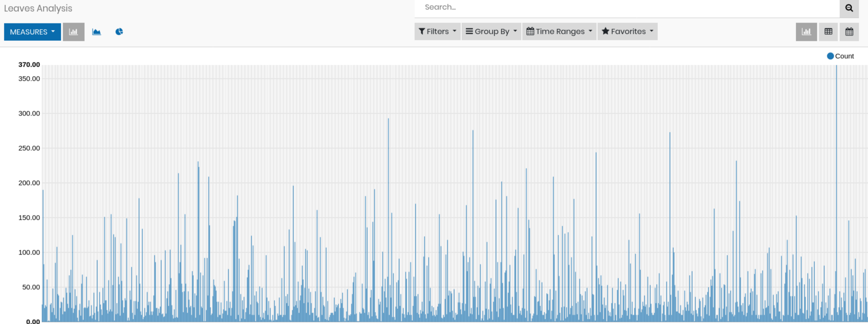This screenshot has width=868, height=324.
Task: Click the blue Count legend circle
Action: point(830,56)
